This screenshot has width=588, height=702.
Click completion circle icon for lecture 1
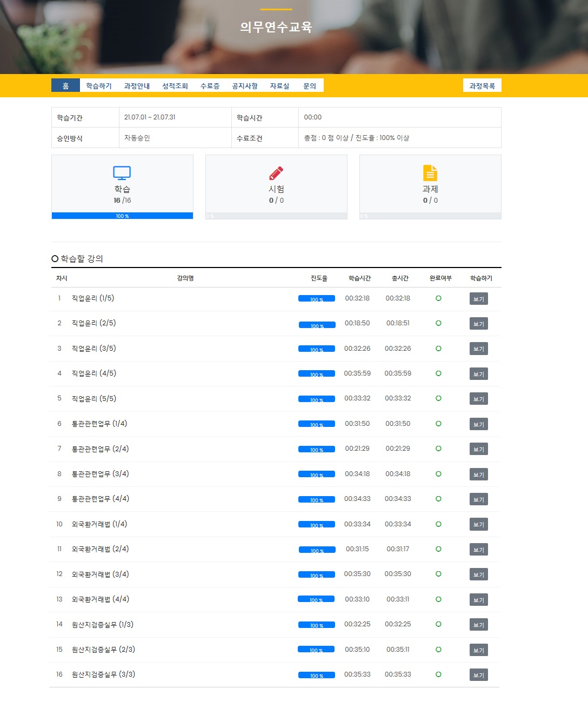click(438, 298)
